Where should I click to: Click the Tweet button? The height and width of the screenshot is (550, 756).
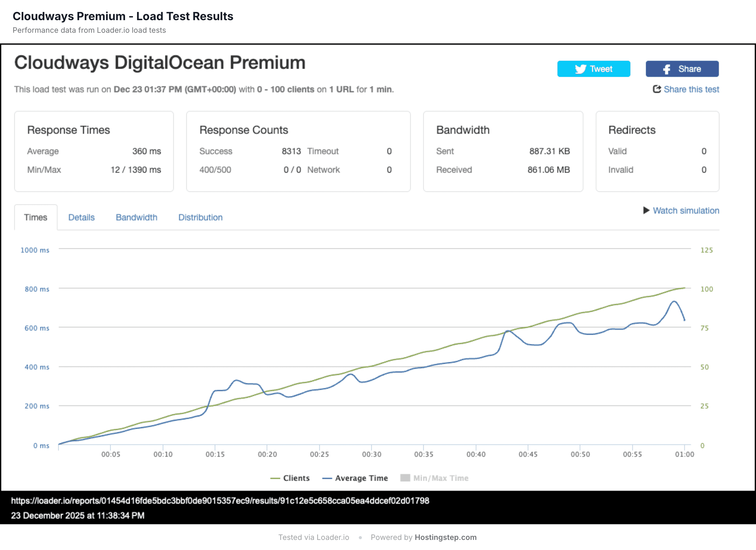594,69
